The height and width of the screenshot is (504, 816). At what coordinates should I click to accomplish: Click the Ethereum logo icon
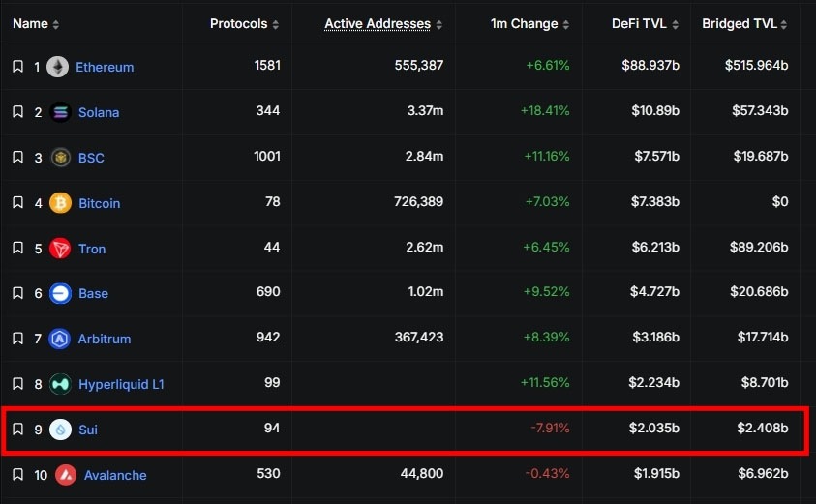(58, 67)
